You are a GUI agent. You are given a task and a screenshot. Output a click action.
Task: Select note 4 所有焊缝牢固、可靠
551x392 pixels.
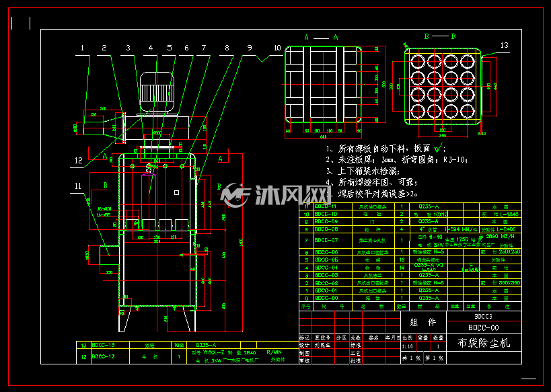tap(371, 183)
